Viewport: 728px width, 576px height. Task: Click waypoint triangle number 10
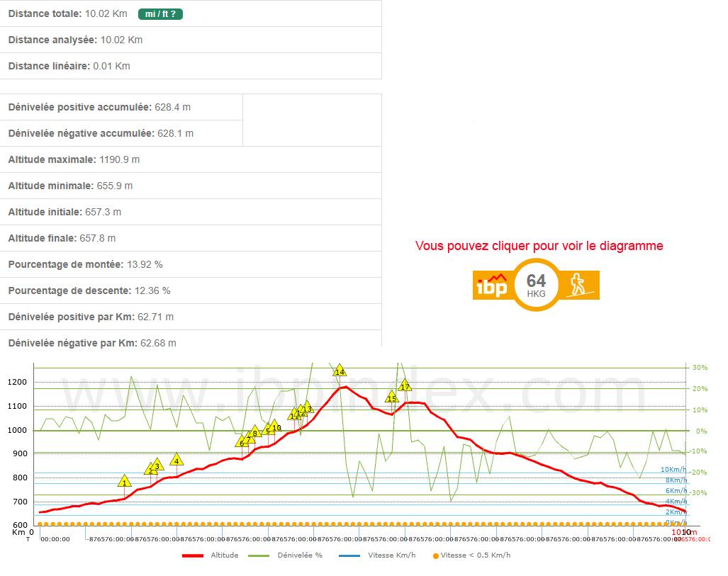276,427
